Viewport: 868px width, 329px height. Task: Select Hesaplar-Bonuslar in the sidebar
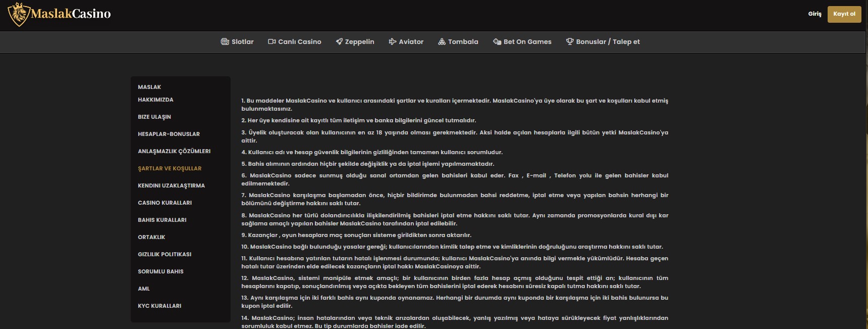[x=169, y=134]
